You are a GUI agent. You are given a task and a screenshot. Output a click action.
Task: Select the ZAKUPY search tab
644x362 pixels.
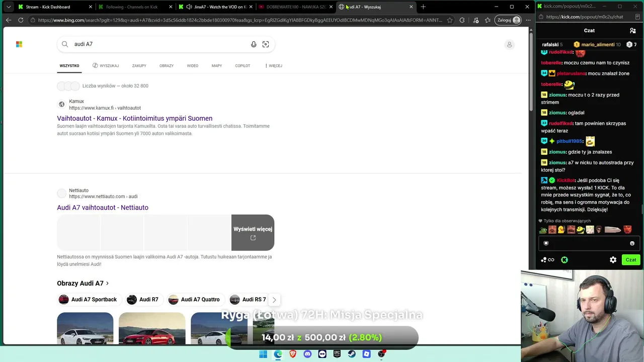pos(139,66)
